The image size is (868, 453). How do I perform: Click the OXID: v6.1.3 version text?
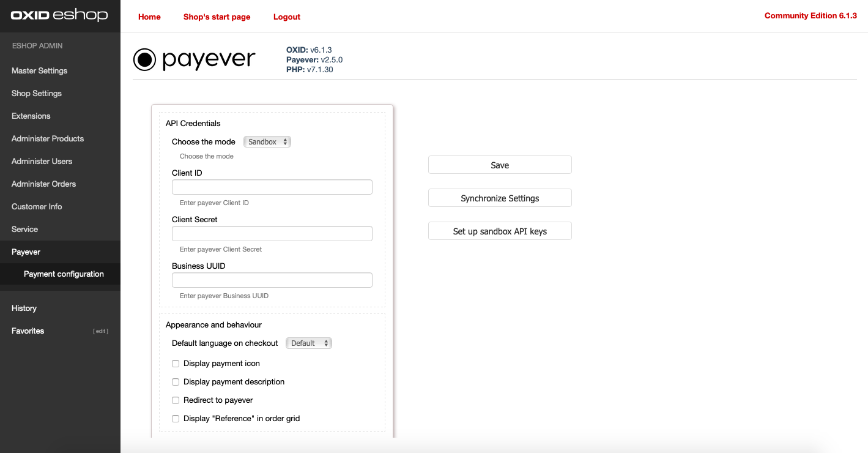309,50
